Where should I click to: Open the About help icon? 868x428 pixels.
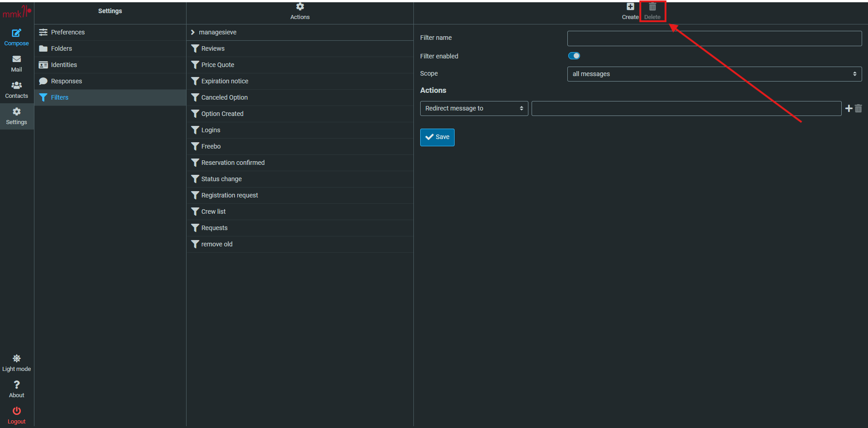17,390
